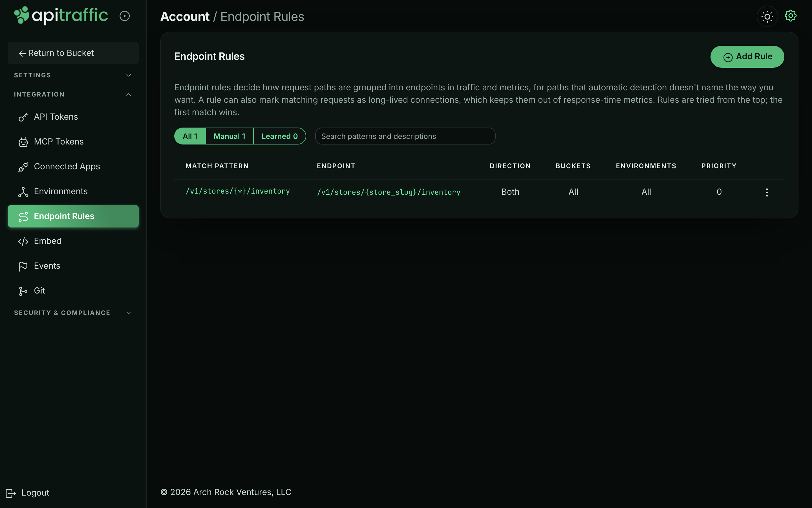Click the apitraffic logo
Image resolution: width=812 pixels, height=508 pixels.
point(61,16)
